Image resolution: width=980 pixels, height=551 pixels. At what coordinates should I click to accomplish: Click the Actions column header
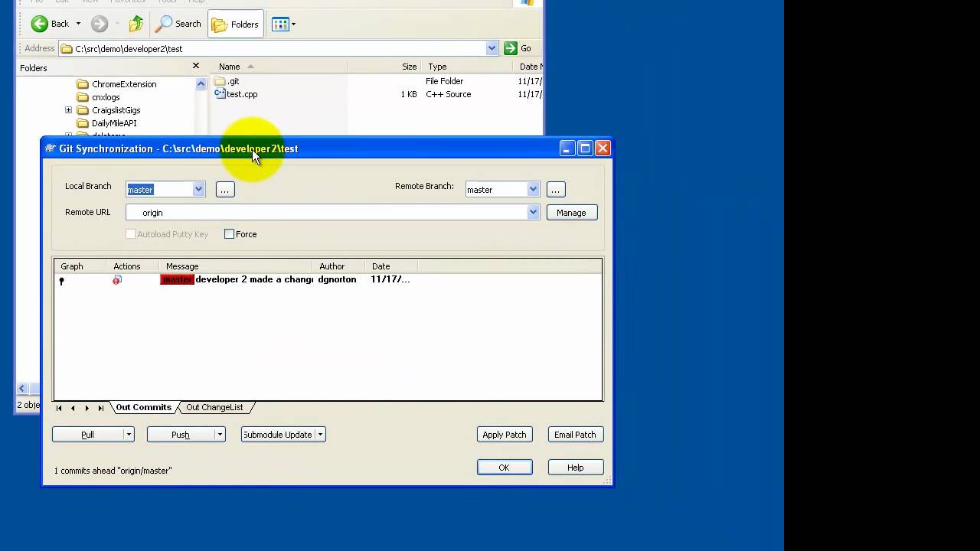coord(134,266)
